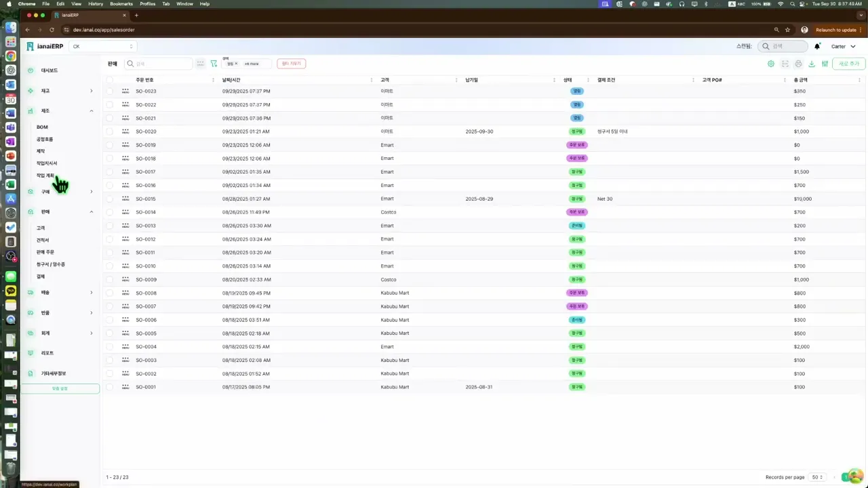Click the $10,000 amount for SO-0015
This screenshot has height=488, width=868.
[x=803, y=199]
